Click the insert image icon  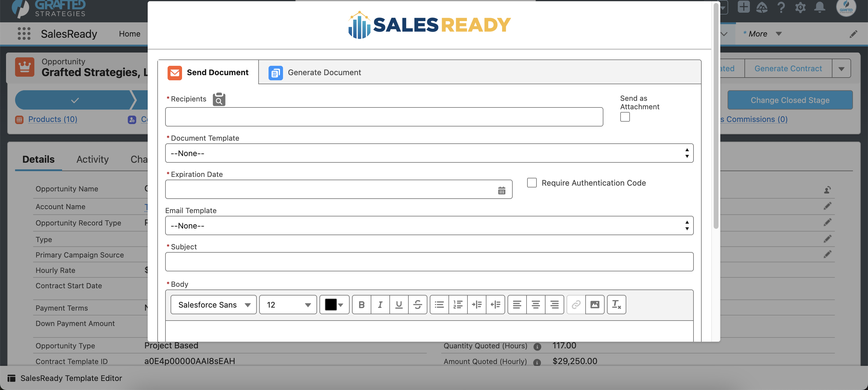pos(595,305)
